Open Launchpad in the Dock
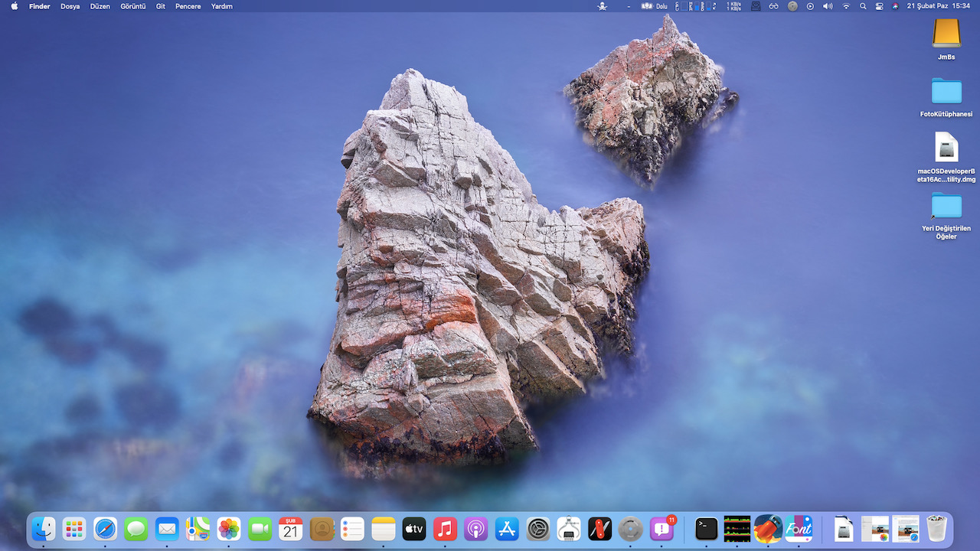 coord(74,528)
